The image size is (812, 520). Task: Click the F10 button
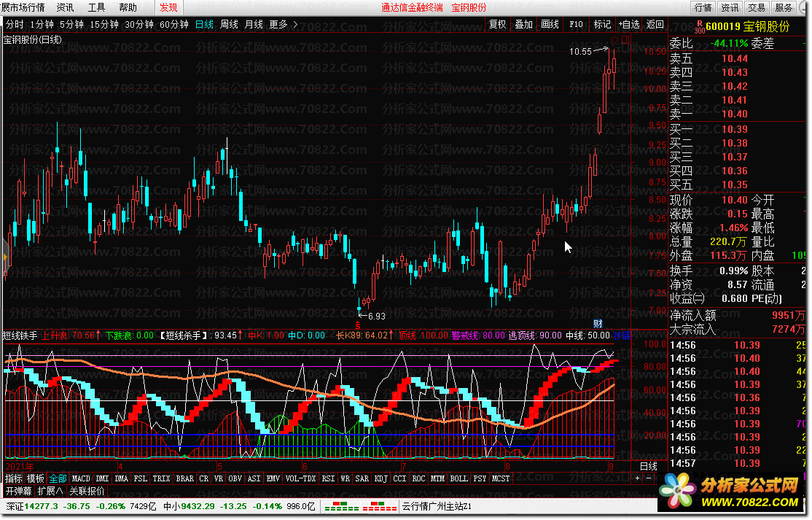576,24
